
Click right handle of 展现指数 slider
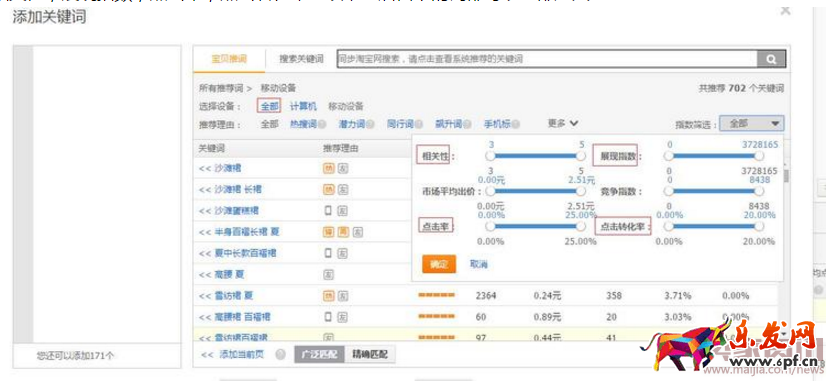759,156
